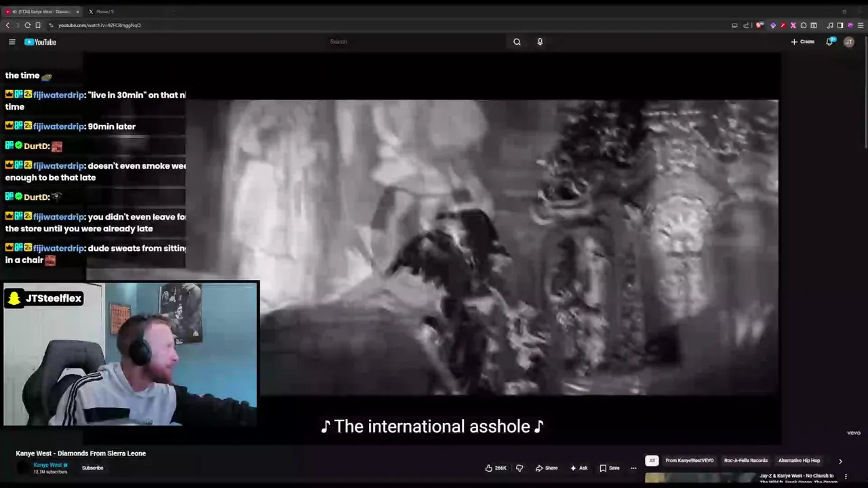The width and height of the screenshot is (868, 488).
Task: Click the site settings icon beside the URL
Action: click(x=51, y=25)
